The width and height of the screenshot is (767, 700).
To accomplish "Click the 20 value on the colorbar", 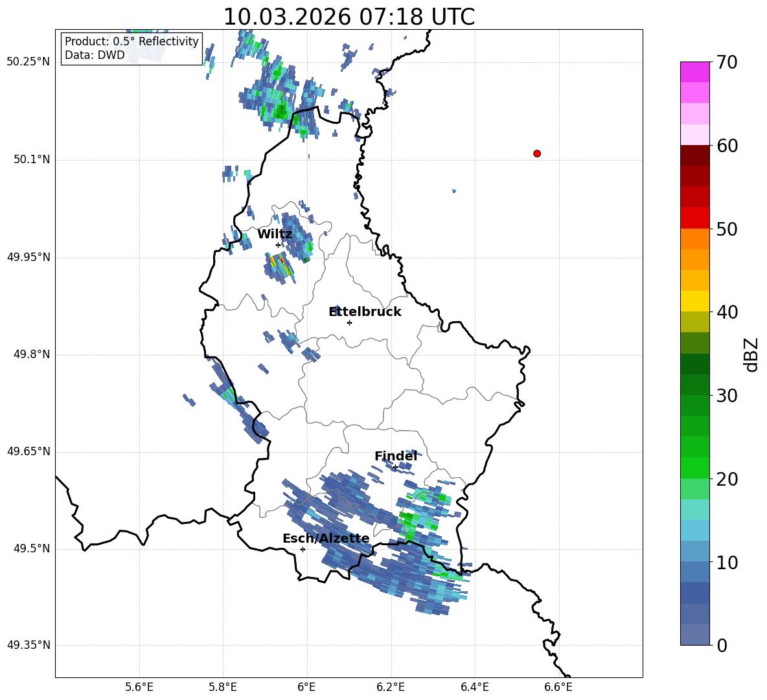I will 727,479.
